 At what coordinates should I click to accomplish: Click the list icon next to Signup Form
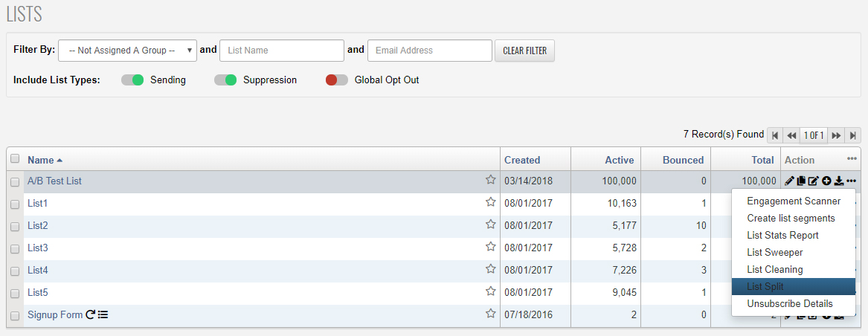pos(103,314)
